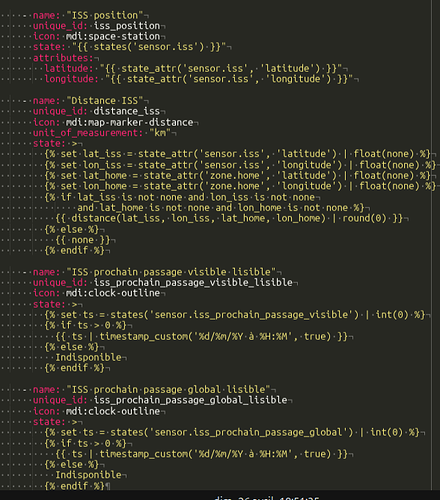Click "ISS prochain passage visible lisible" name
The width and height of the screenshot is (440, 500).
tap(171, 272)
